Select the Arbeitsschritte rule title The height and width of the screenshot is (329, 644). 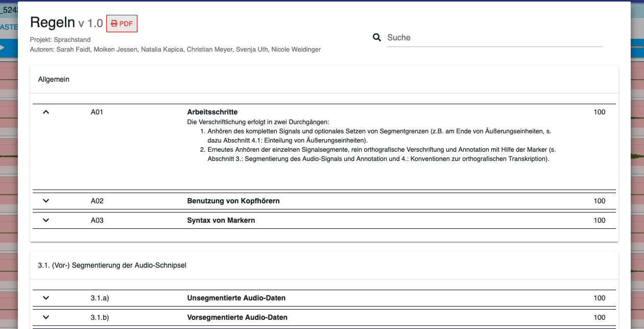212,112
